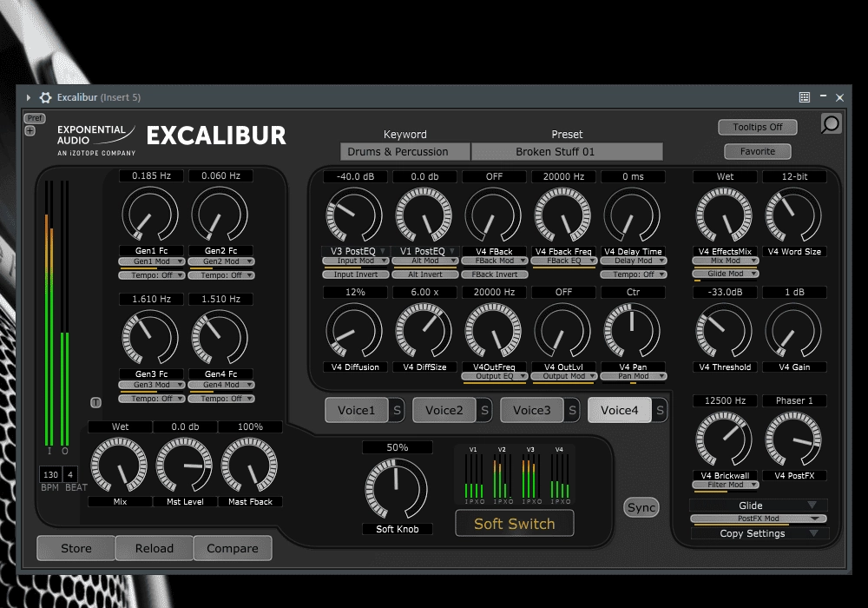Click the V4 Delay Time 0 ms value
This screenshot has width=868, height=608.
(633, 176)
